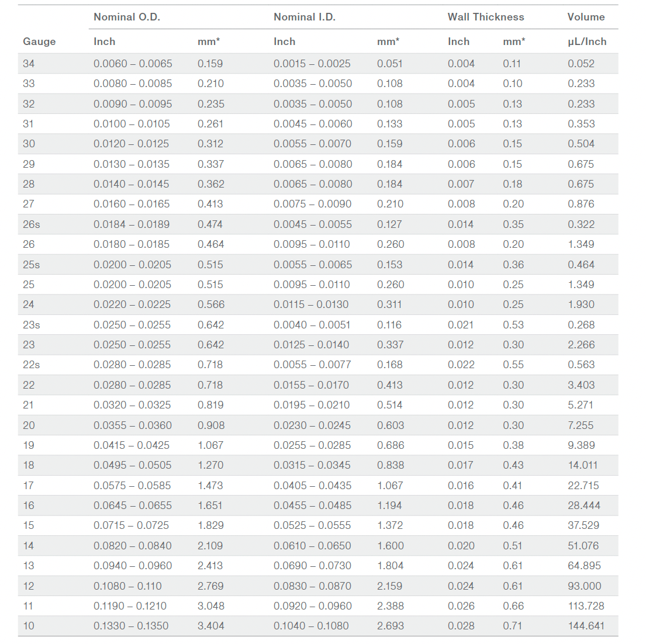The image size is (646, 644).
Task: Select the Wall Thickness header
Action: (x=485, y=17)
